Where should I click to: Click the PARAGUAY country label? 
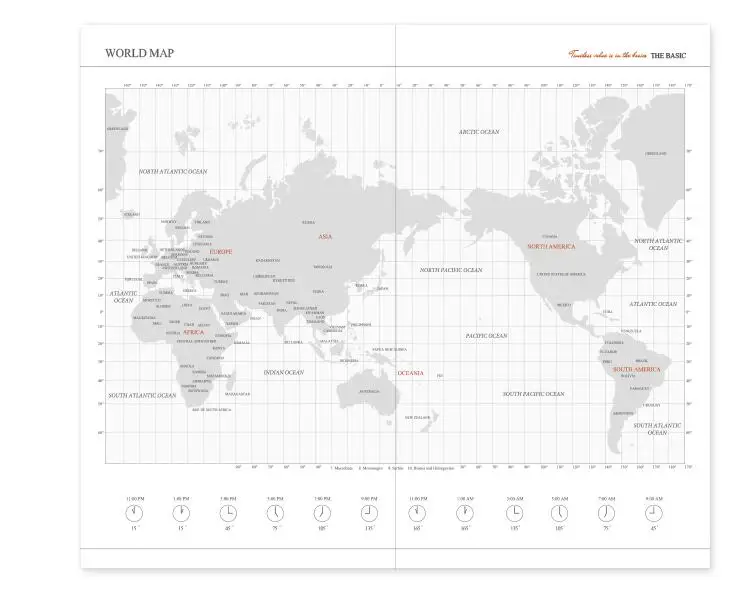[639, 388]
